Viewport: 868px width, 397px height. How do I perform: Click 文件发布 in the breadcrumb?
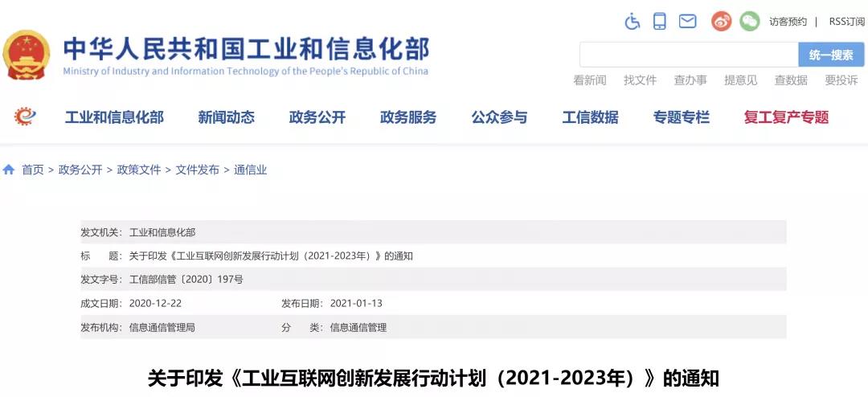pyautogui.click(x=198, y=170)
